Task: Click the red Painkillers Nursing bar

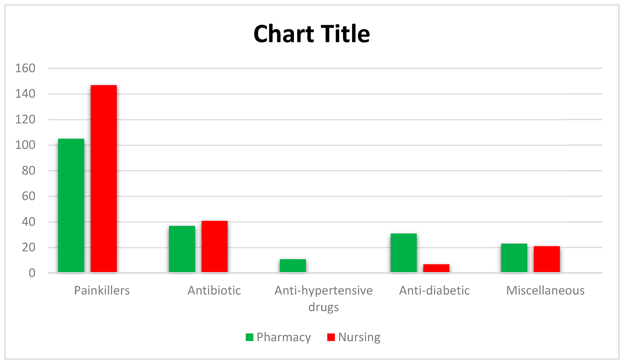Action: pyautogui.click(x=104, y=179)
